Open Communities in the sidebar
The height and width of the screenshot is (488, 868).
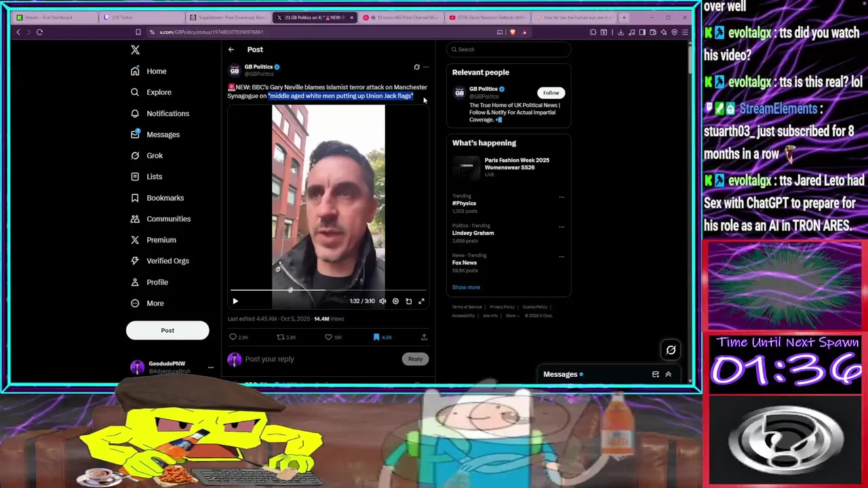[x=161, y=219]
